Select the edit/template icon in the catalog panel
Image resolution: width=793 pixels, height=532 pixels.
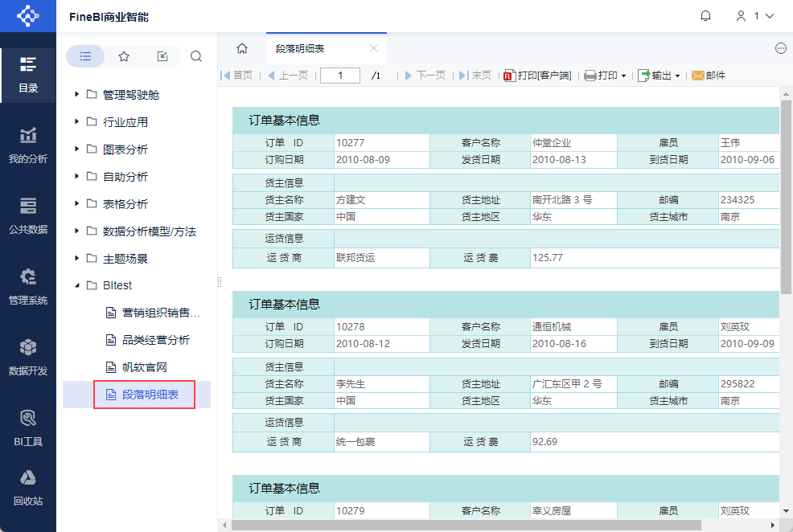pos(162,56)
